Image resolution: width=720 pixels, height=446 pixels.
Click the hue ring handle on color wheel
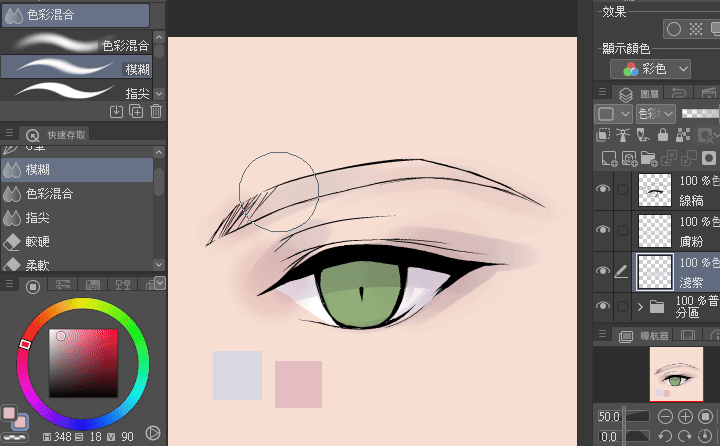[25, 344]
